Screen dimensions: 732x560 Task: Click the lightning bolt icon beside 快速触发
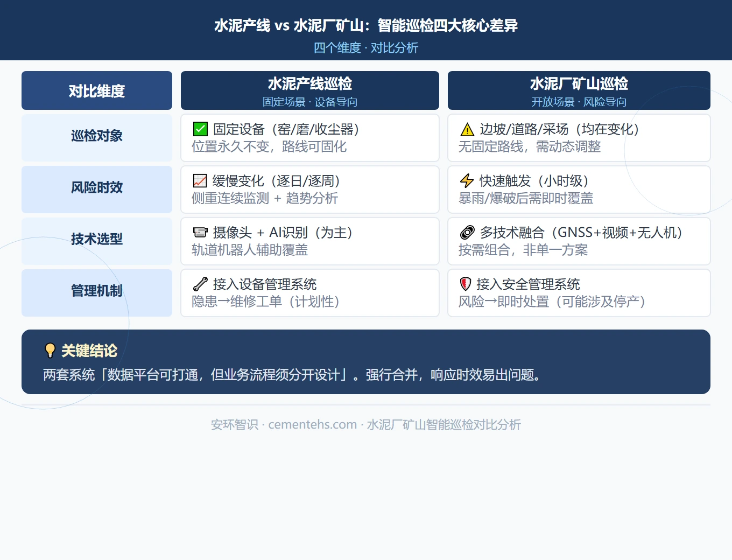click(x=467, y=181)
